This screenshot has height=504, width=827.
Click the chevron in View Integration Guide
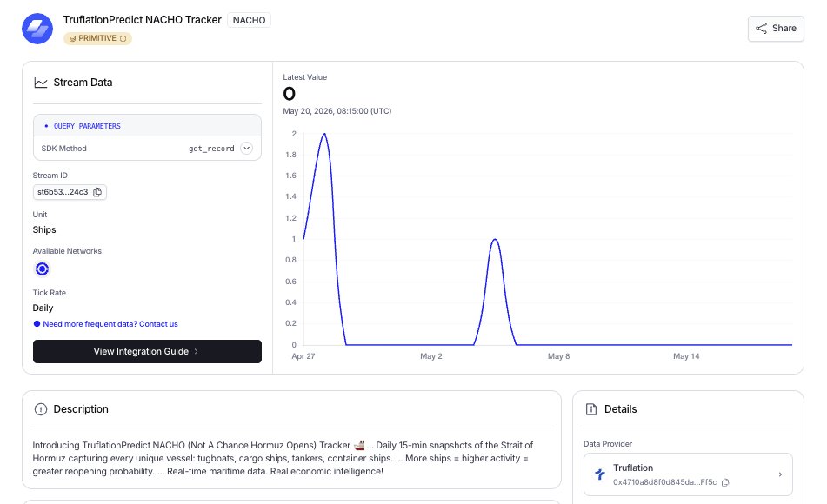[x=197, y=352]
